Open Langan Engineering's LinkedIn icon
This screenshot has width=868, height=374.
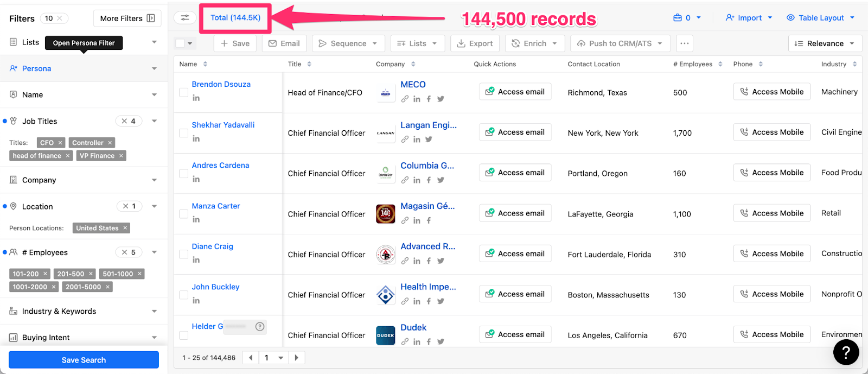pyautogui.click(x=417, y=140)
